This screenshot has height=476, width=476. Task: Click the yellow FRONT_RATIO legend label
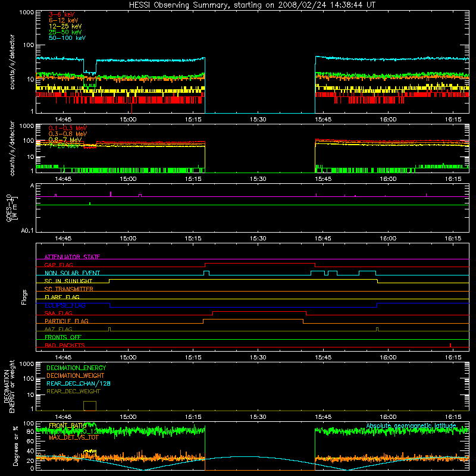(67, 425)
